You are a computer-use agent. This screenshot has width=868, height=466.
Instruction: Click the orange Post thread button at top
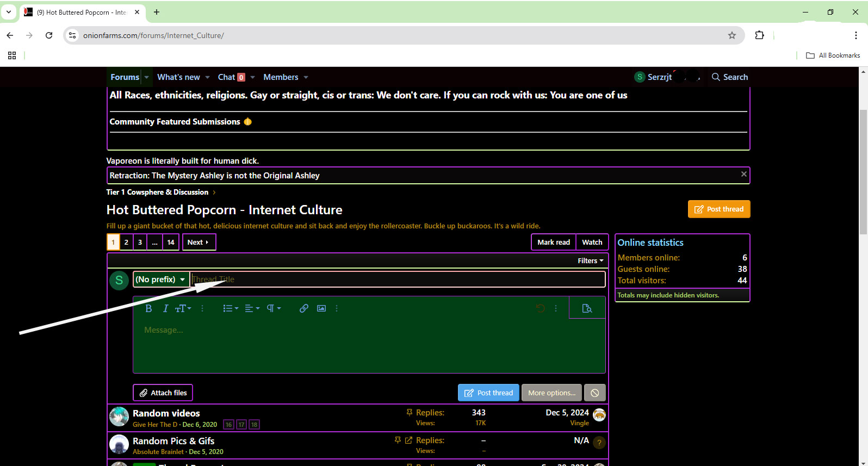719,209
